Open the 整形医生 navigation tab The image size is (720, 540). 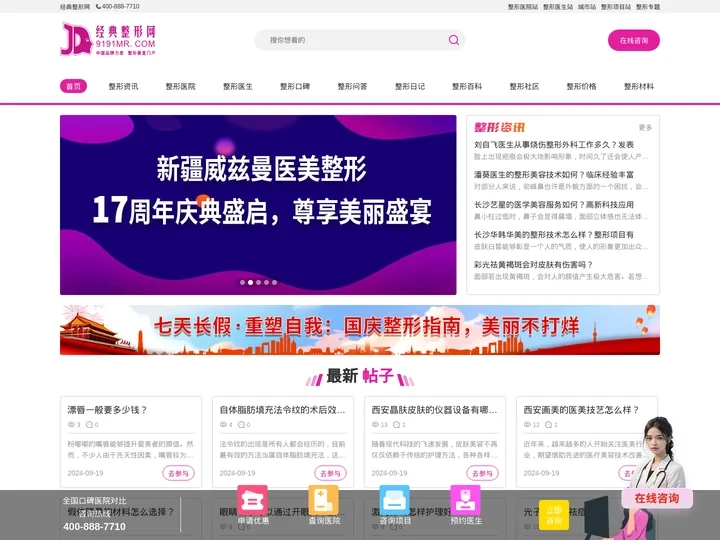click(x=238, y=86)
